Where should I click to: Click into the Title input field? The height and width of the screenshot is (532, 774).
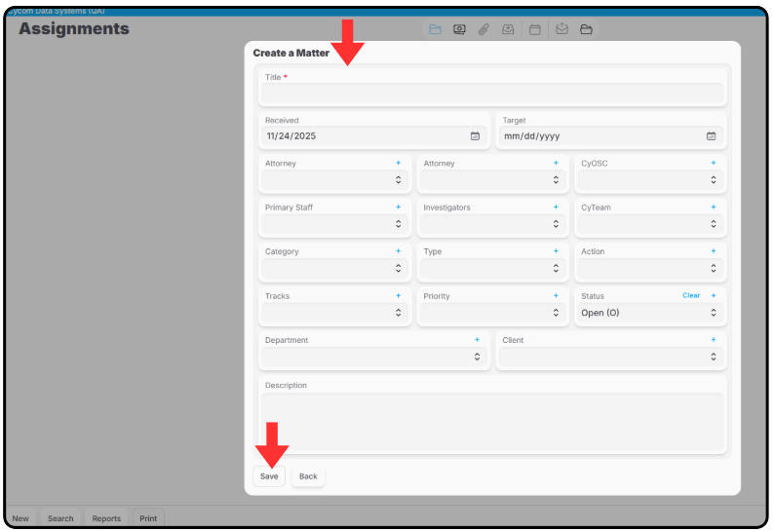[x=492, y=93]
